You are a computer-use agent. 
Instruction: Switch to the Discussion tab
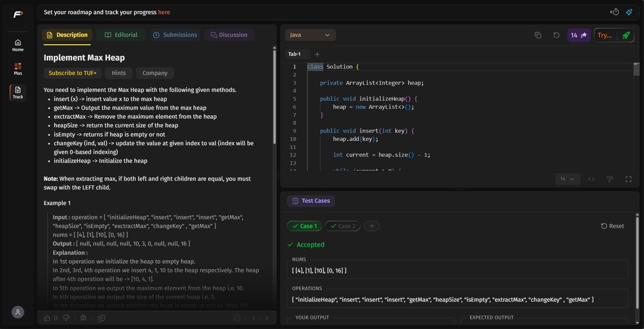(229, 35)
